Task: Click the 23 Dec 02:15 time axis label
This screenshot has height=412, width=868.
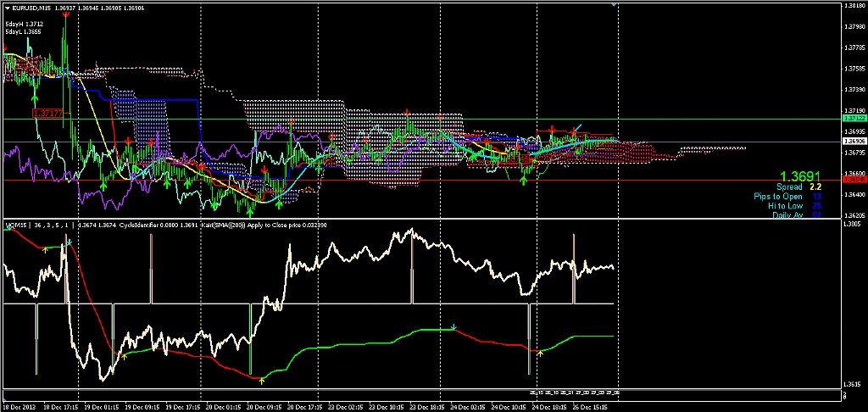Action: (x=344, y=407)
